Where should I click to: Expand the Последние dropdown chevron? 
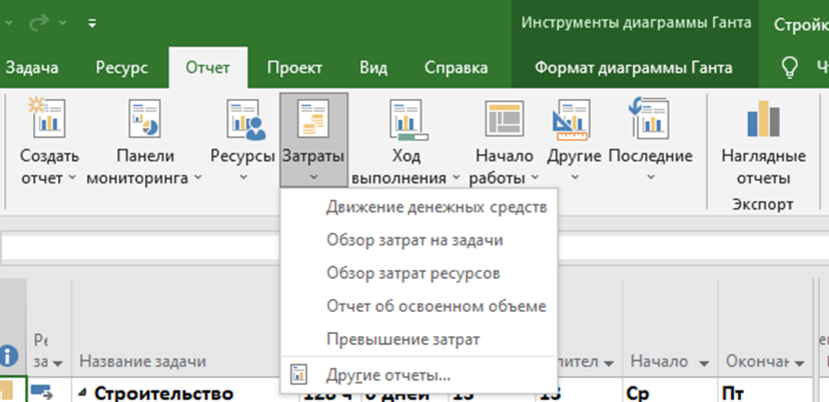650,178
